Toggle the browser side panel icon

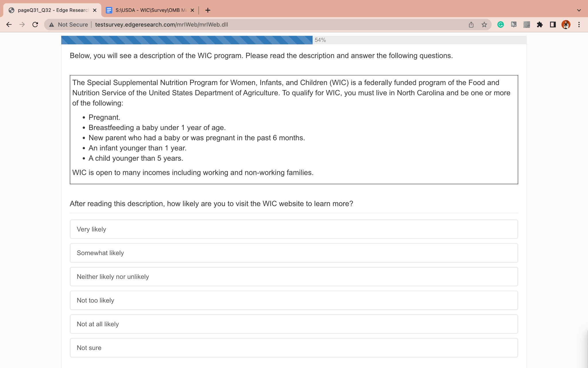(553, 25)
